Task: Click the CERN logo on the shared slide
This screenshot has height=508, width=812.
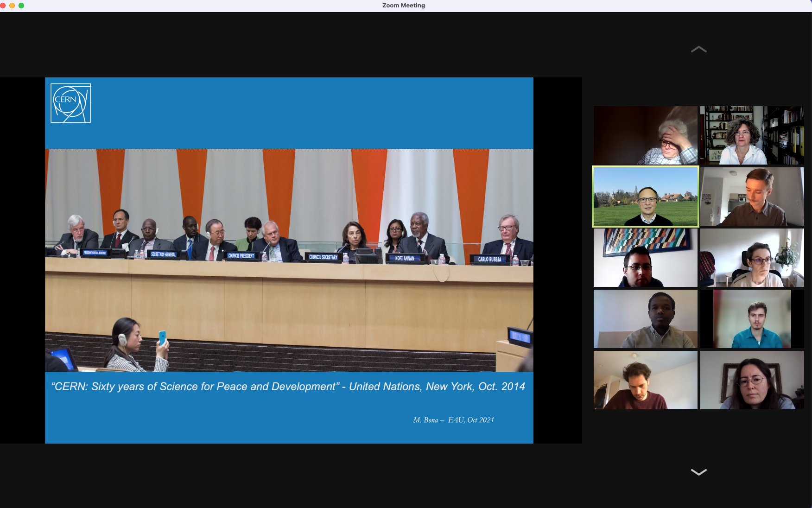Action: coord(70,103)
